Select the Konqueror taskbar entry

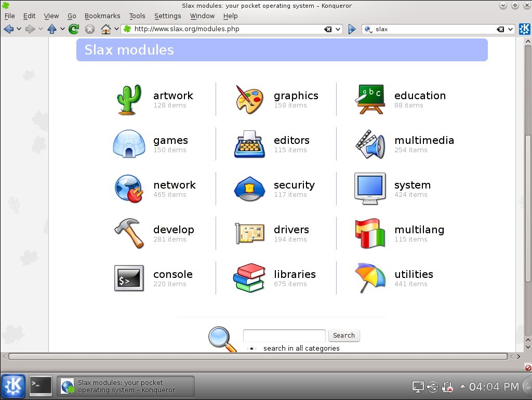(x=126, y=386)
